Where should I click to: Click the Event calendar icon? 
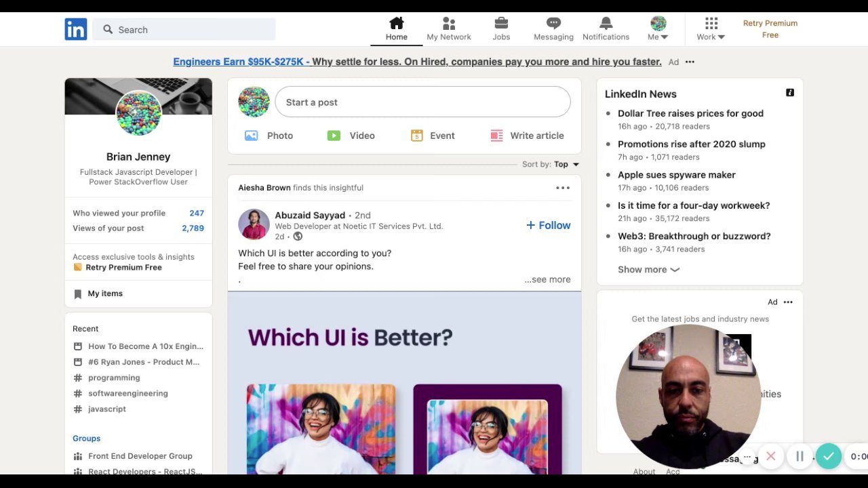click(x=416, y=136)
